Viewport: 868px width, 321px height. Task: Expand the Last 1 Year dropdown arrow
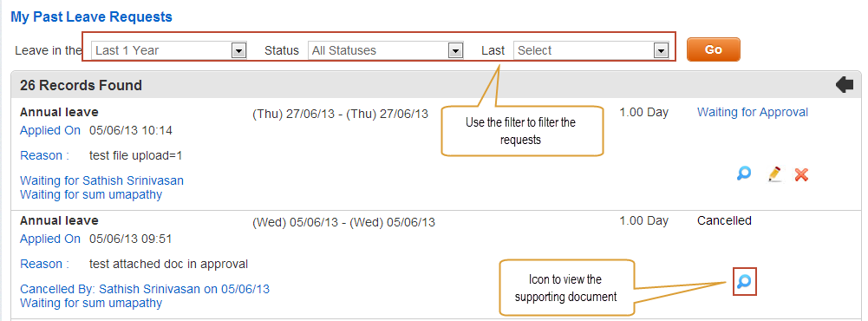(x=238, y=51)
